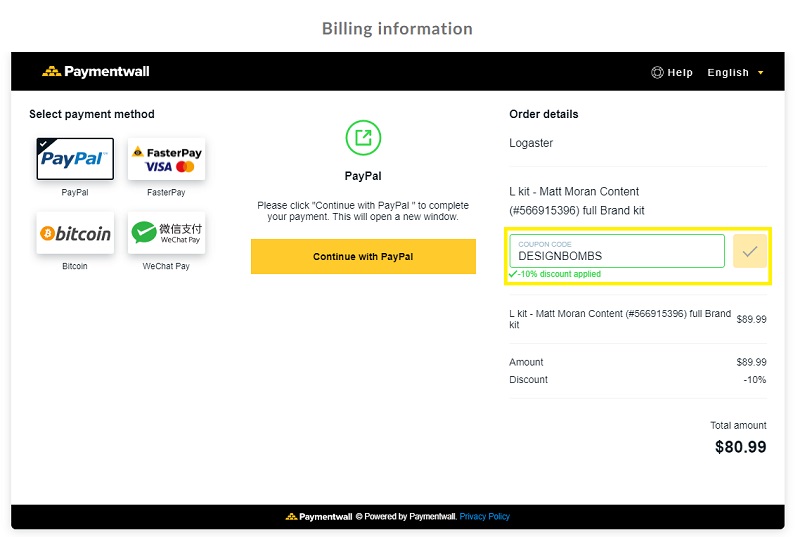Choose the WeChat Pay payment option
Image resolution: width=800 pixels, height=537 pixels.
[x=166, y=233]
